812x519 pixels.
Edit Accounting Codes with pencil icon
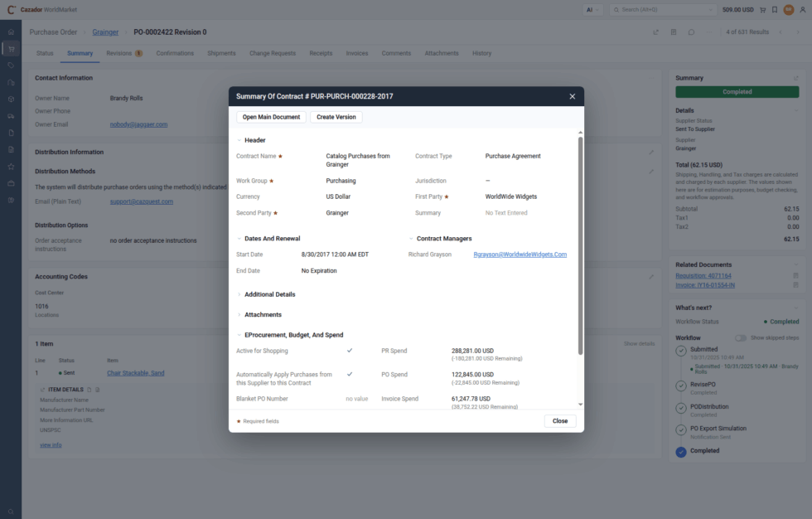tap(651, 277)
